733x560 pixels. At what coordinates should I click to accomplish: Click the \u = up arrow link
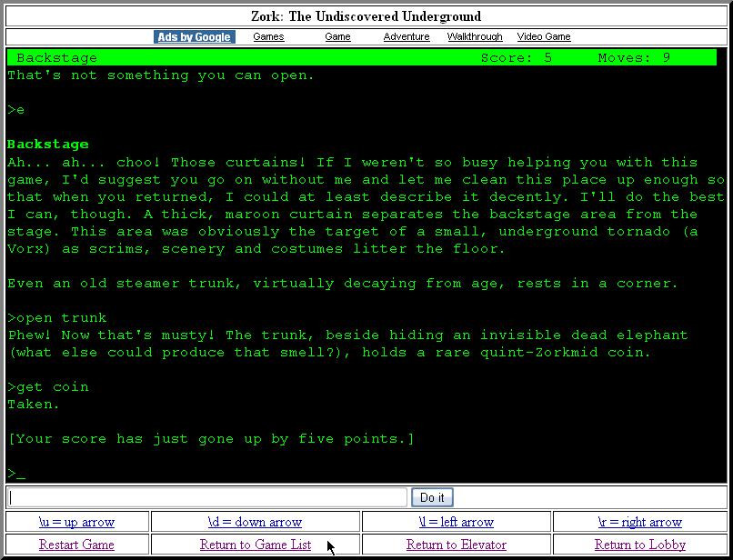[x=76, y=522]
